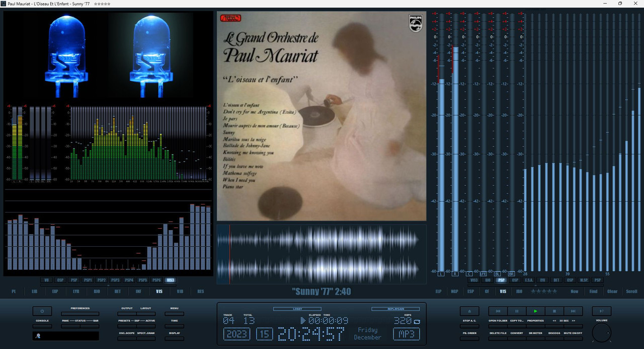Switch to the PSP4 tab
The height and width of the screenshot is (349, 644).
[129, 280]
